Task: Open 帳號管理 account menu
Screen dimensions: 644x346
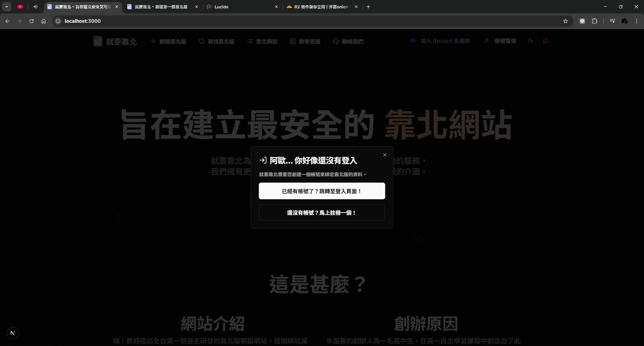Action: click(500, 41)
